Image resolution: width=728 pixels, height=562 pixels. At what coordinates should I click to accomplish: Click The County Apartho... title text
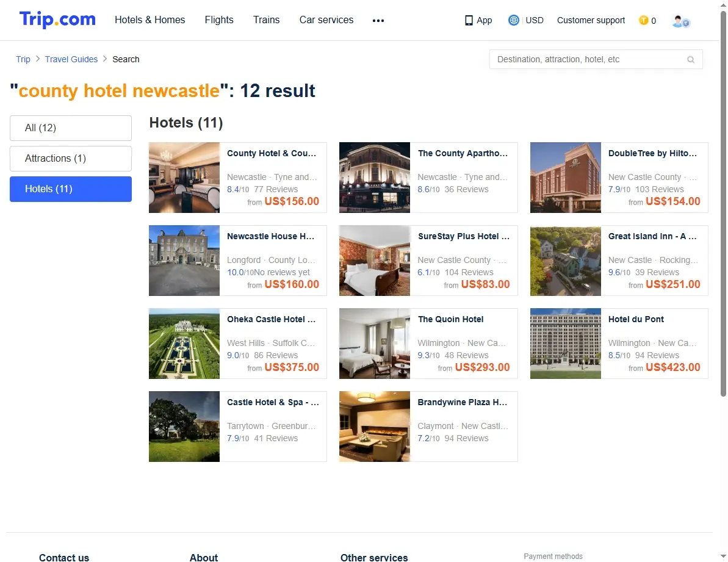(463, 154)
